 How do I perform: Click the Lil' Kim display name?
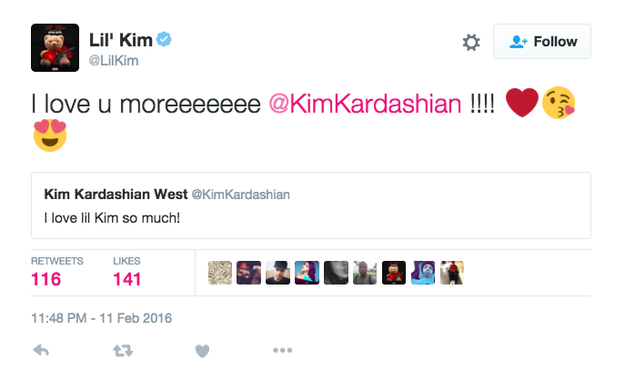[121, 40]
